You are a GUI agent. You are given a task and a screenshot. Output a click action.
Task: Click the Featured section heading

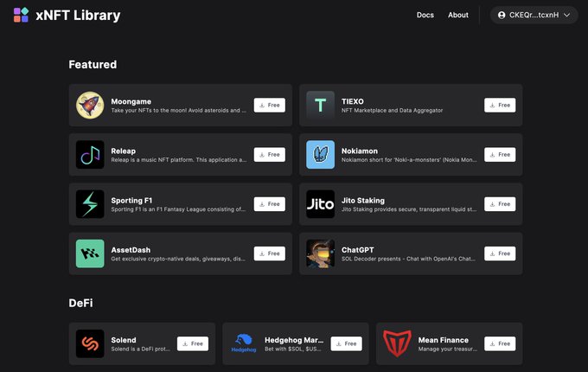(93, 65)
